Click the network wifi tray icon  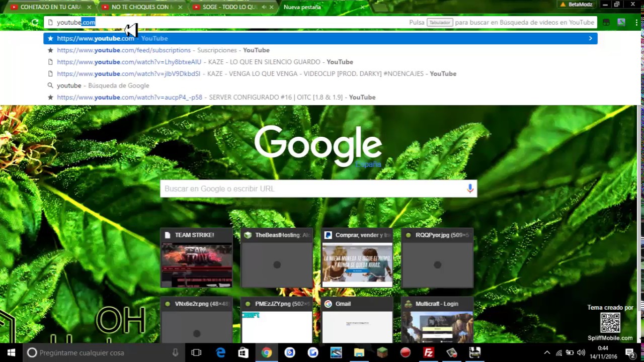click(559, 352)
